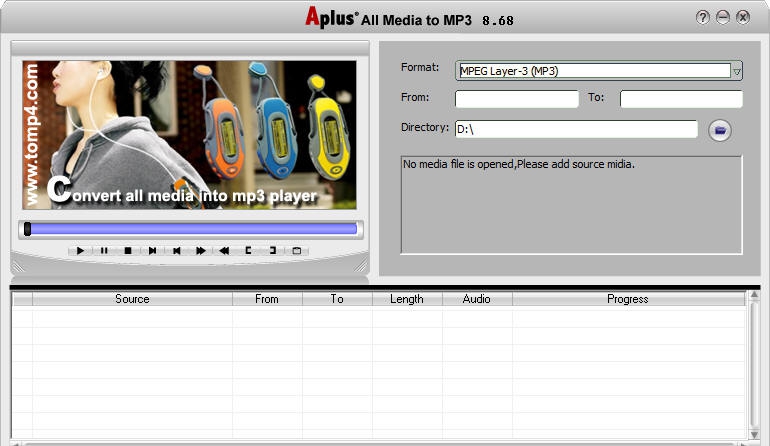This screenshot has width=770, height=446.
Task: Click the Length column header
Action: point(407,299)
